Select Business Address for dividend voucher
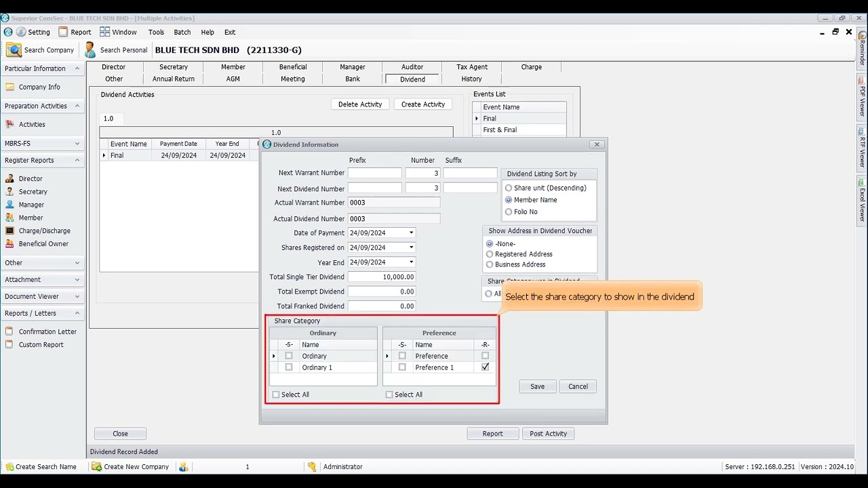This screenshot has width=868, height=488. pos(490,264)
